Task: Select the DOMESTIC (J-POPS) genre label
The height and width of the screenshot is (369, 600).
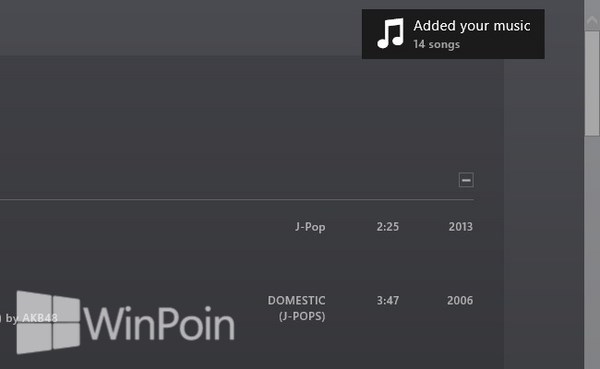Action: coord(297,308)
